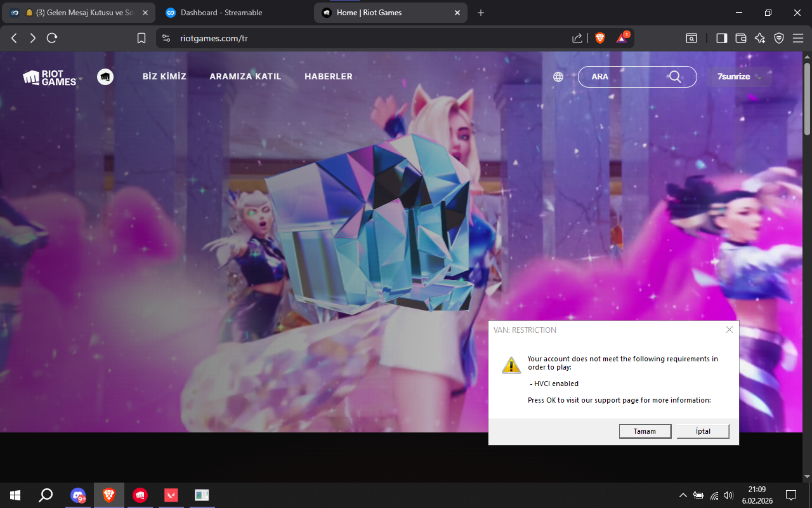Go to the HABERLER section
The image size is (812, 508).
[x=329, y=76]
